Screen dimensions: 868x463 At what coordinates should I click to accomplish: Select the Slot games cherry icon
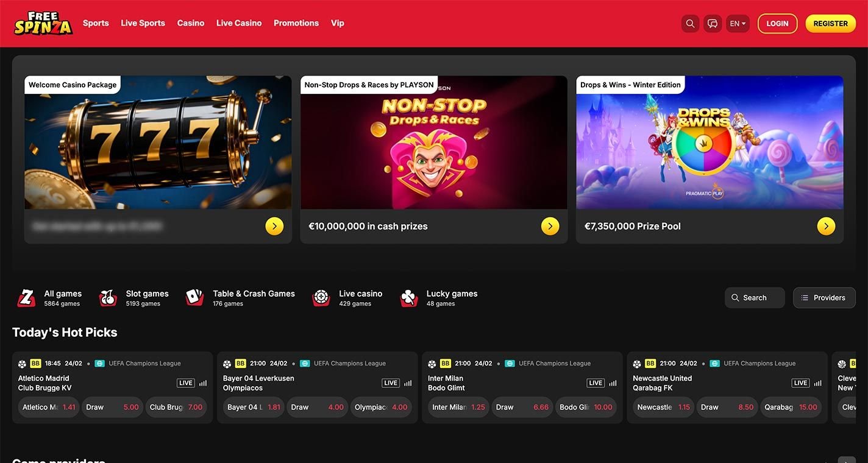pos(108,298)
